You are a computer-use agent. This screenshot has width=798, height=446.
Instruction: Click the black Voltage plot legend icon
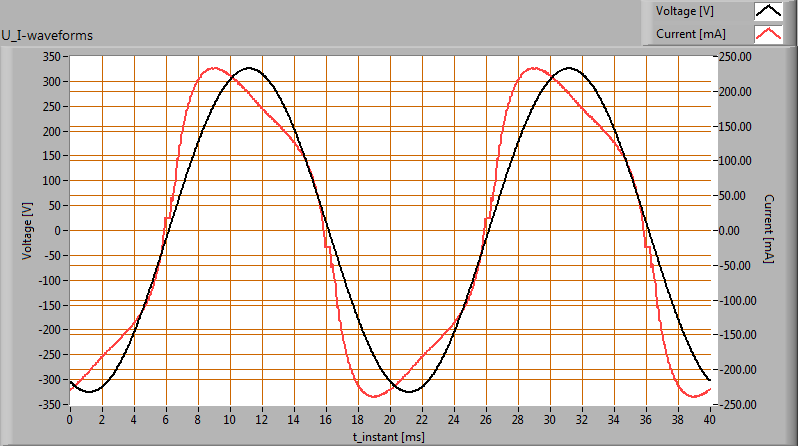click(x=768, y=12)
